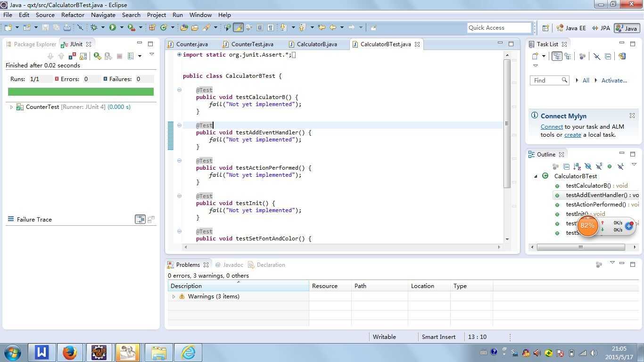
Task: Collapse the testCalculatorB method fold
Action: (179, 90)
